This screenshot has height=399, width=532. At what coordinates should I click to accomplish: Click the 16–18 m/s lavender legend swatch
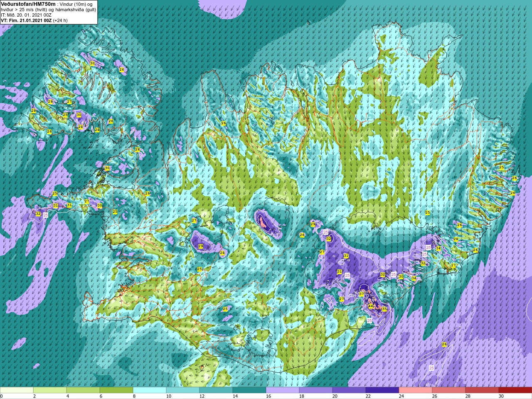[283, 390]
